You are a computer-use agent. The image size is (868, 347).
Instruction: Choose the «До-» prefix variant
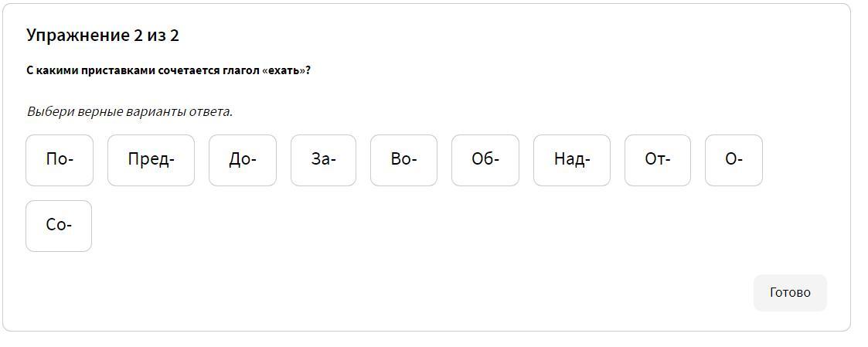click(x=243, y=160)
